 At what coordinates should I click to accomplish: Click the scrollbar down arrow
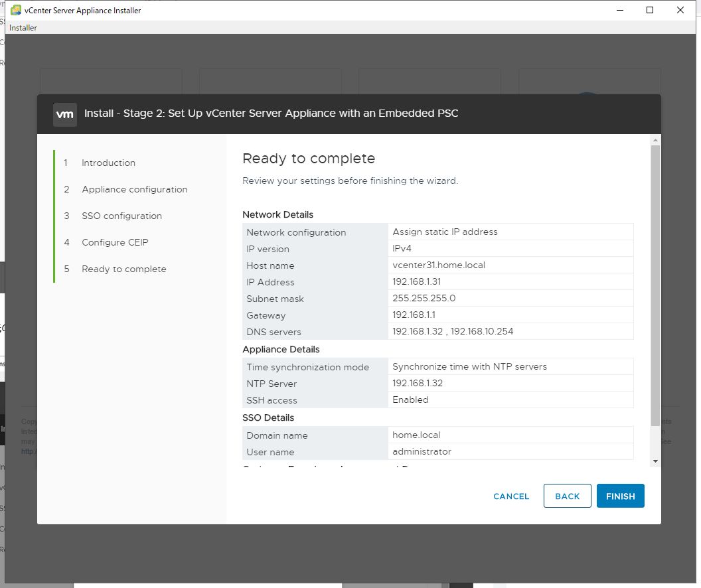pyautogui.click(x=655, y=461)
